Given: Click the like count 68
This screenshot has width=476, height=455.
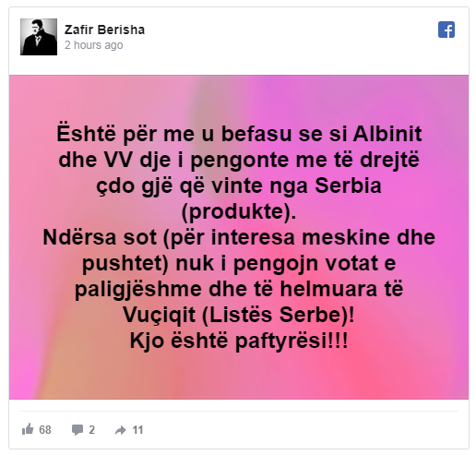Looking at the screenshot, I should [45, 430].
